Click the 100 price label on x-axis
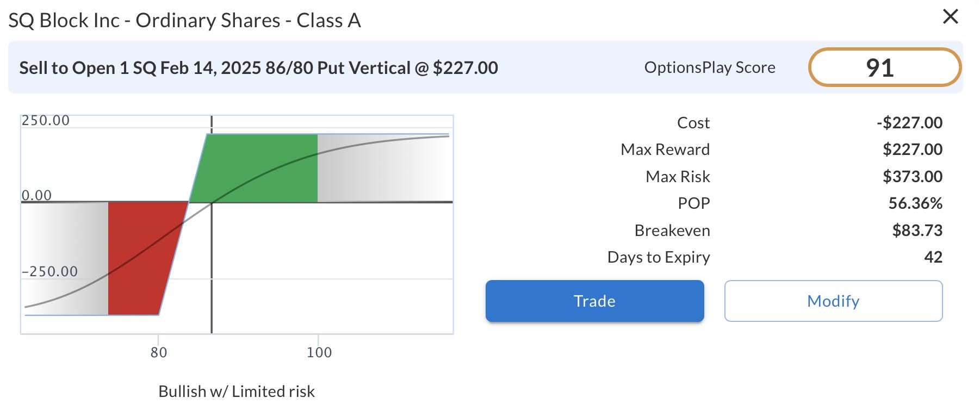Viewport: 980px width, 410px height. [x=319, y=353]
